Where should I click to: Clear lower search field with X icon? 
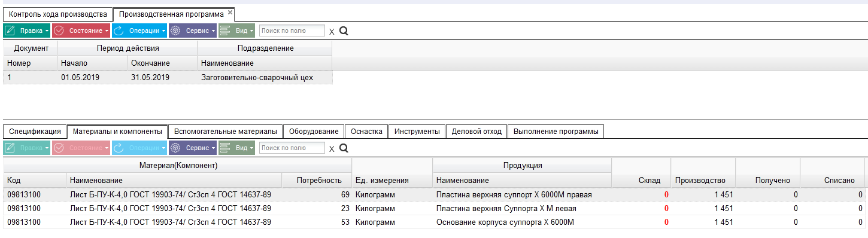pyautogui.click(x=332, y=148)
